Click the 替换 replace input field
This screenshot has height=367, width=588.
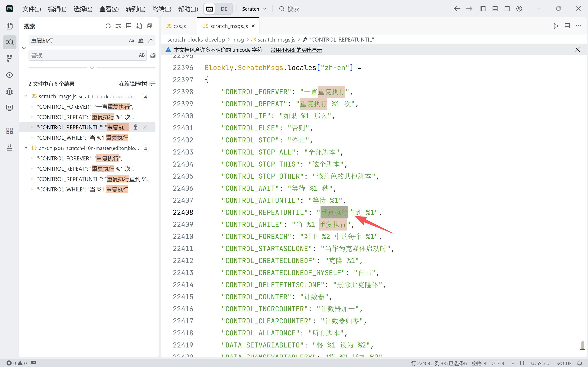tap(83, 55)
